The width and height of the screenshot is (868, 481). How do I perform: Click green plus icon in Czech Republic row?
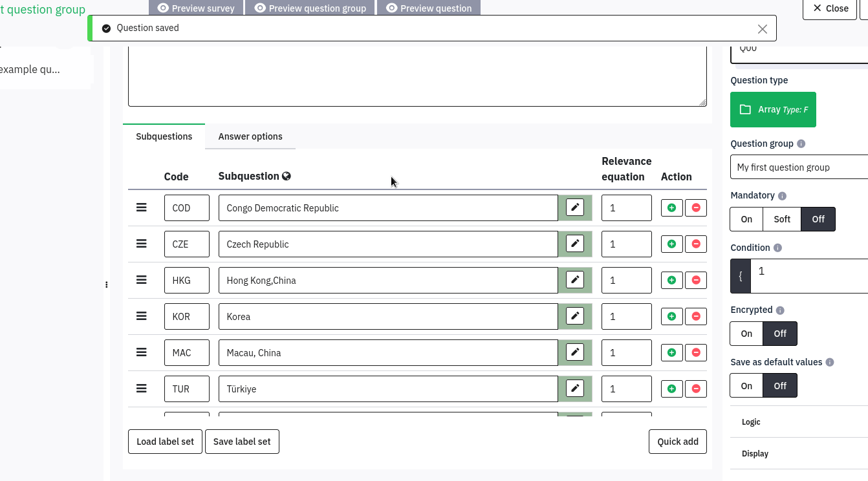click(671, 244)
